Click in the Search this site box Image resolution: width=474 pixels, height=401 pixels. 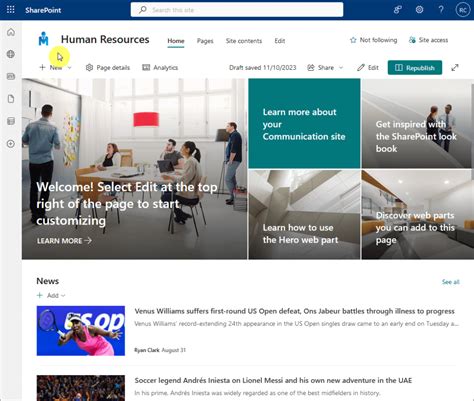(237, 10)
